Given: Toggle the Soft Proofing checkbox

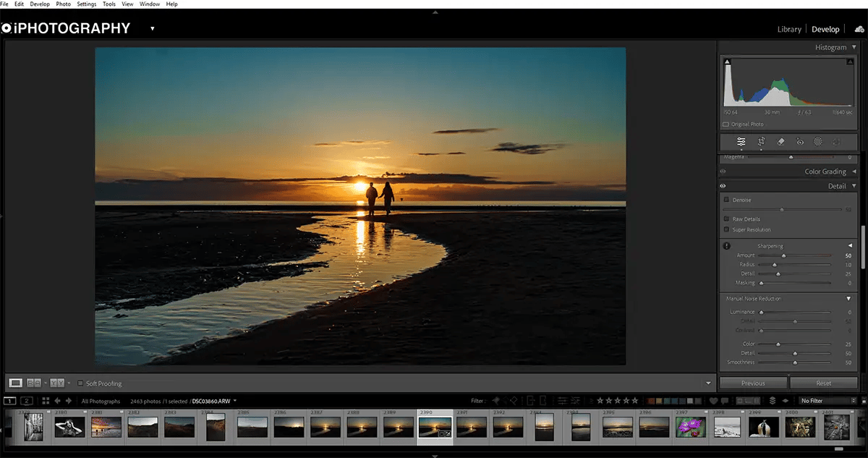Looking at the screenshot, I should (80, 383).
